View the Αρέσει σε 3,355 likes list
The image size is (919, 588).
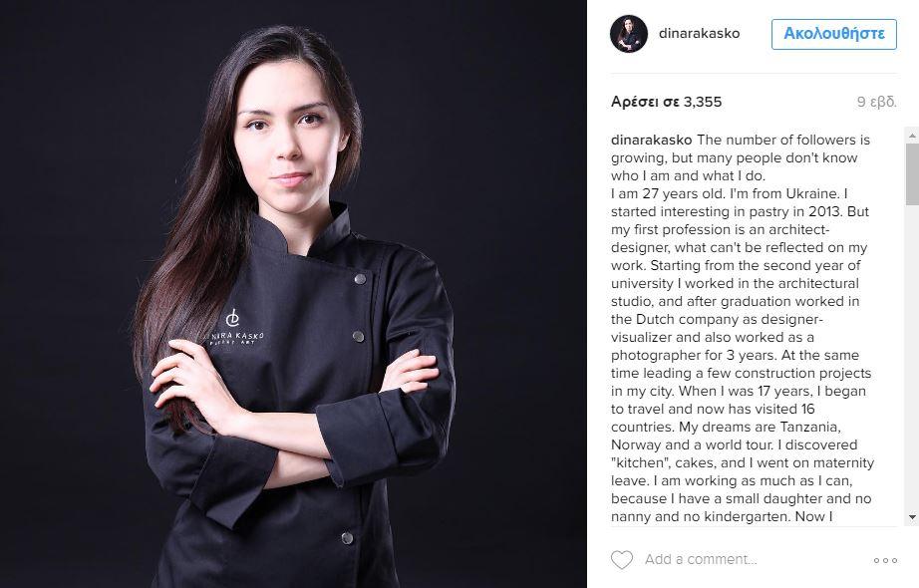click(667, 102)
